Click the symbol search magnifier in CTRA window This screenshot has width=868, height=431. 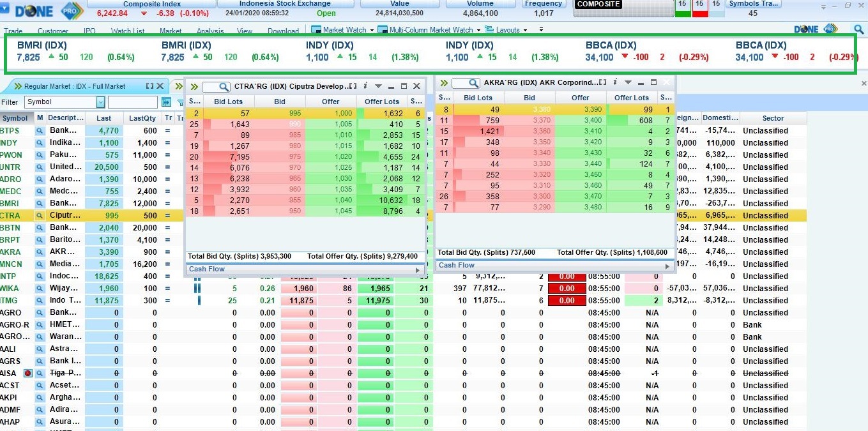(x=224, y=87)
